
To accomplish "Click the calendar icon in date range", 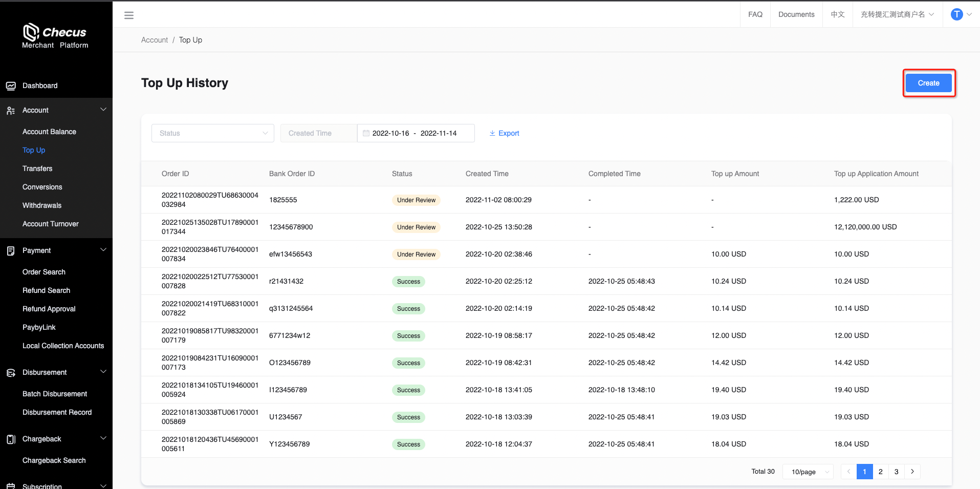I will click(x=366, y=133).
